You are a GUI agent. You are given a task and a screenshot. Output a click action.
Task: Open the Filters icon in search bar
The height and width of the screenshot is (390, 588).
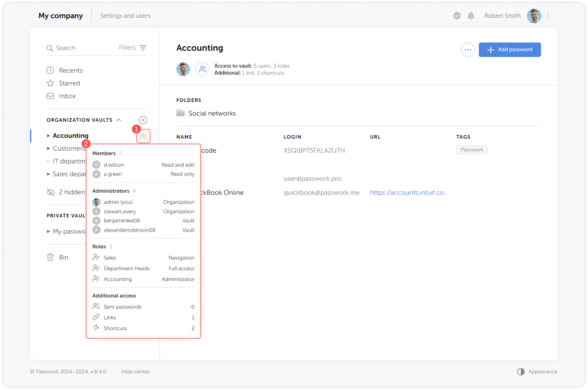point(143,48)
